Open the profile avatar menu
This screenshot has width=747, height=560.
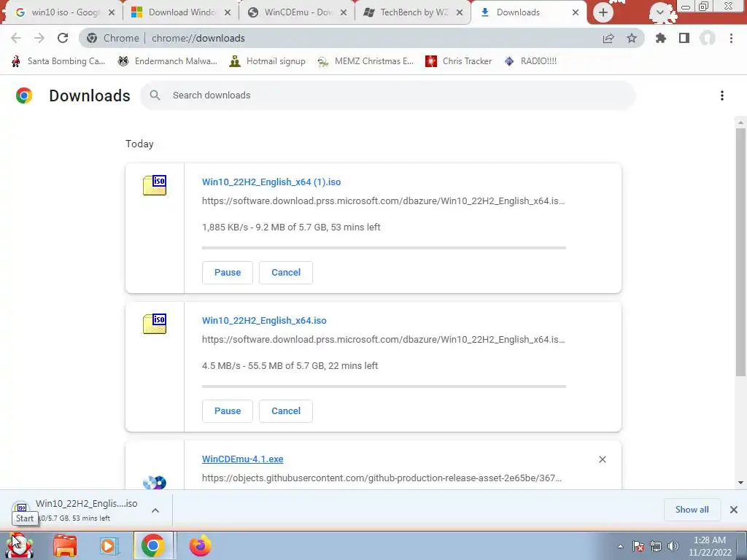click(x=708, y=38)
